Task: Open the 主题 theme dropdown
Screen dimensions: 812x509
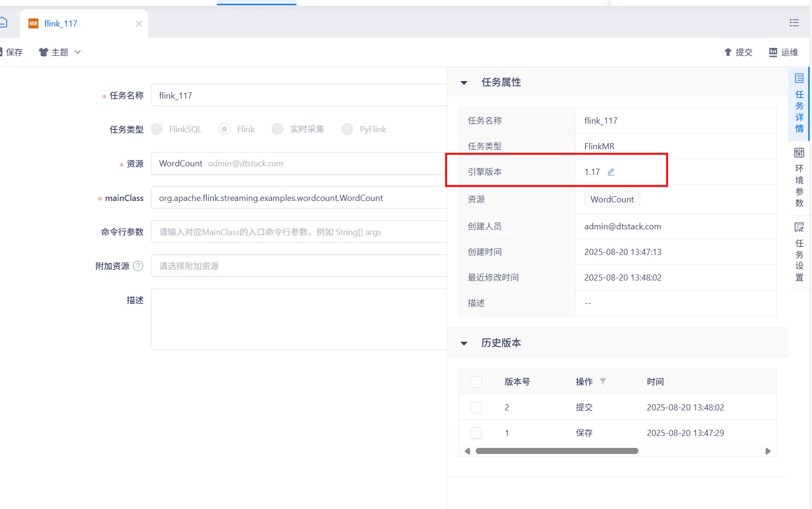Action: (x=60, y=52)
